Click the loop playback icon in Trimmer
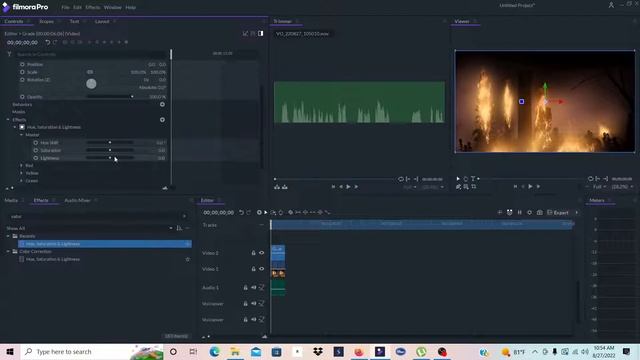 click(x=401, y=179)
